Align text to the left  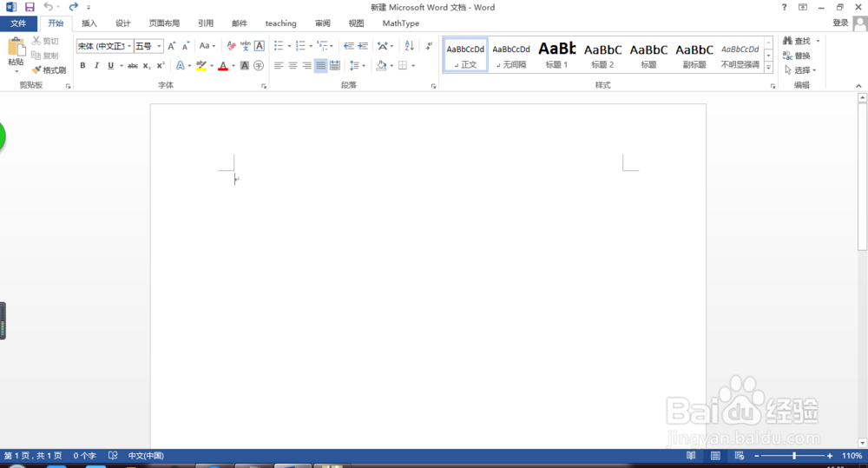(x=279, y=65)
